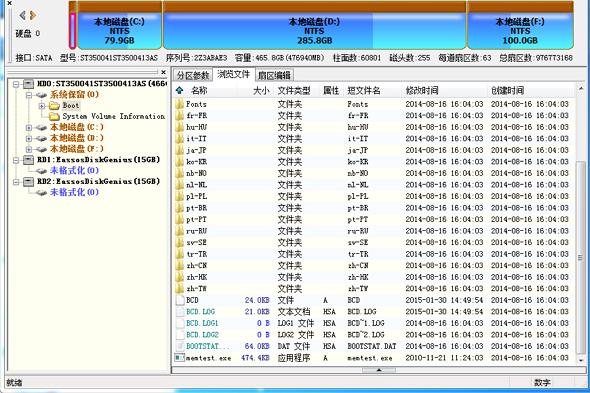Image resolution: width=590 pixels, height=393 pixels.
Task: Collapse 系统保留(0) tree node
Action: tap(29, 95)
